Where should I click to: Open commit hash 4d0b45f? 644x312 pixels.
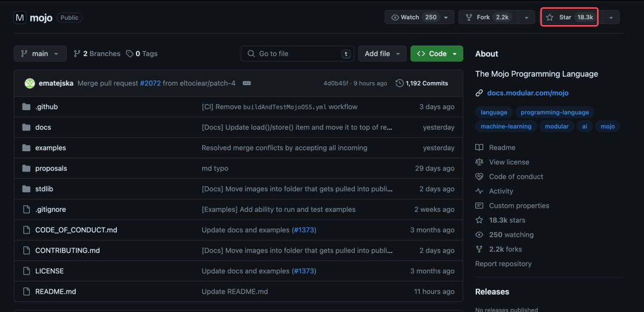(336, 83)
